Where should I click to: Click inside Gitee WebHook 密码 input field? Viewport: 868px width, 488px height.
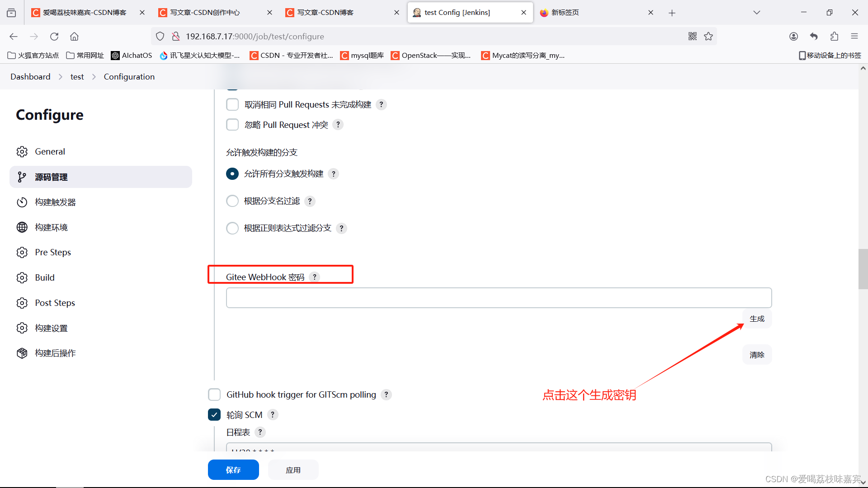(499, 297)
